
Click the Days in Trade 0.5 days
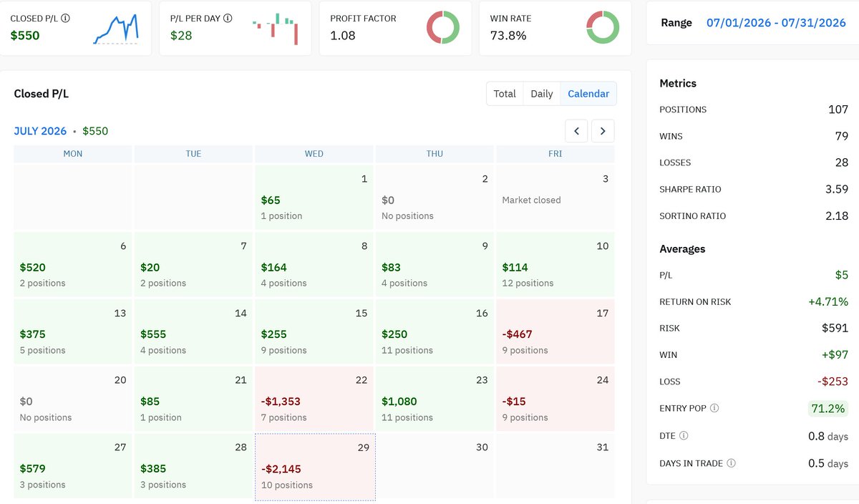pos(828,463)
